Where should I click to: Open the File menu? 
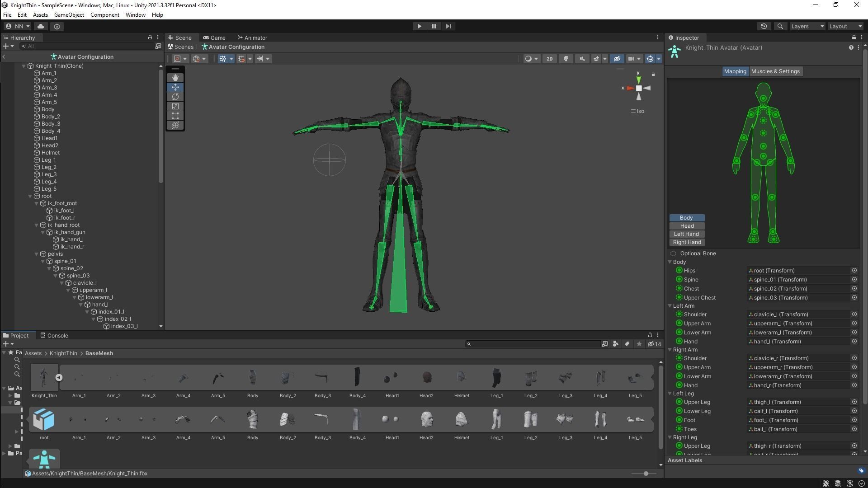click(7, 15)
